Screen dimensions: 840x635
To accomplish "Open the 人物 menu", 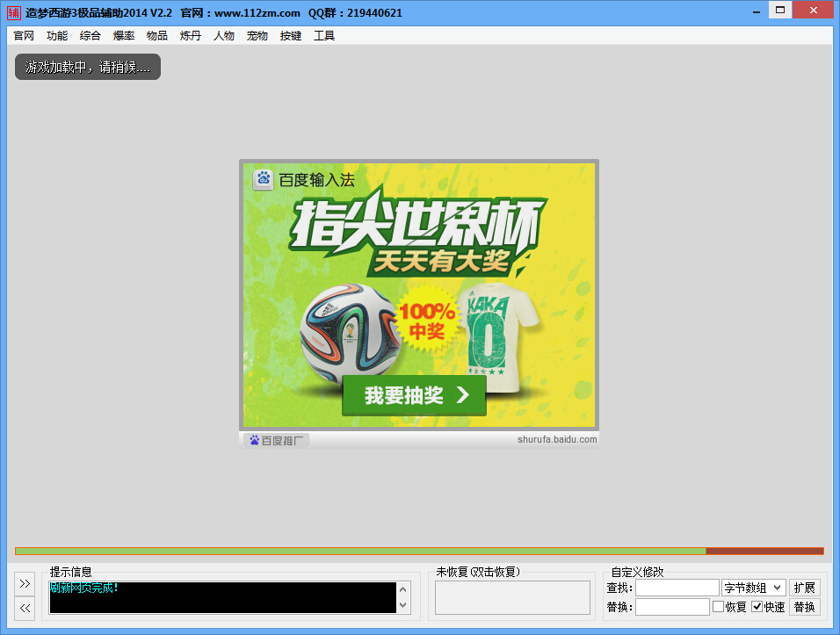I will click(224, 36).
